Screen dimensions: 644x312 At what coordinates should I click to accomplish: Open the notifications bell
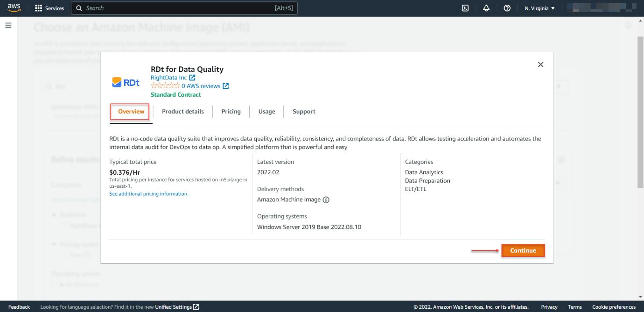point(486,8)
